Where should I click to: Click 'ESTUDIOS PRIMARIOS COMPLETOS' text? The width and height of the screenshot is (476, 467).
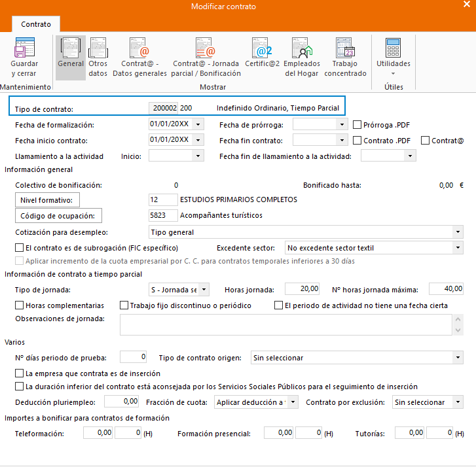tap(238, 199)
